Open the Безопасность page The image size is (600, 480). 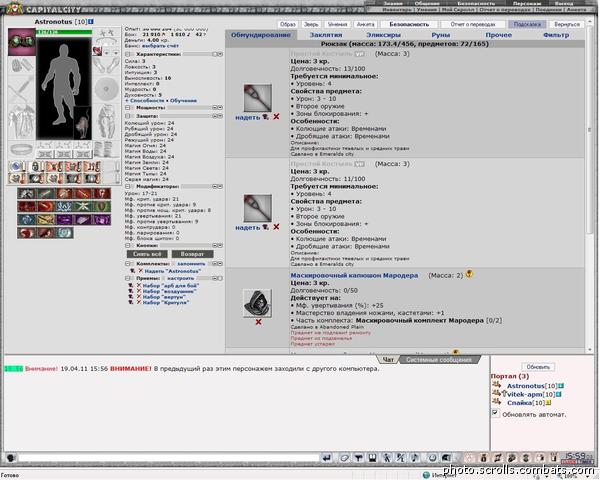coord(409,24)
